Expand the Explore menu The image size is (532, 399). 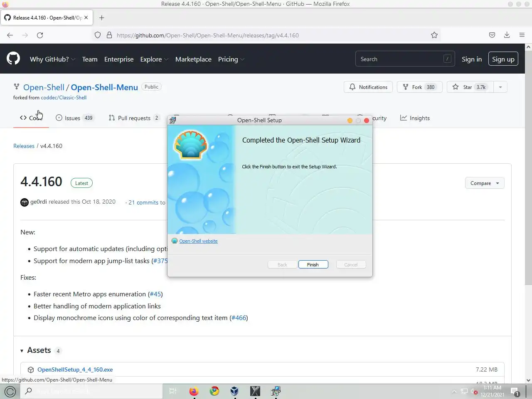click(154, 59)
